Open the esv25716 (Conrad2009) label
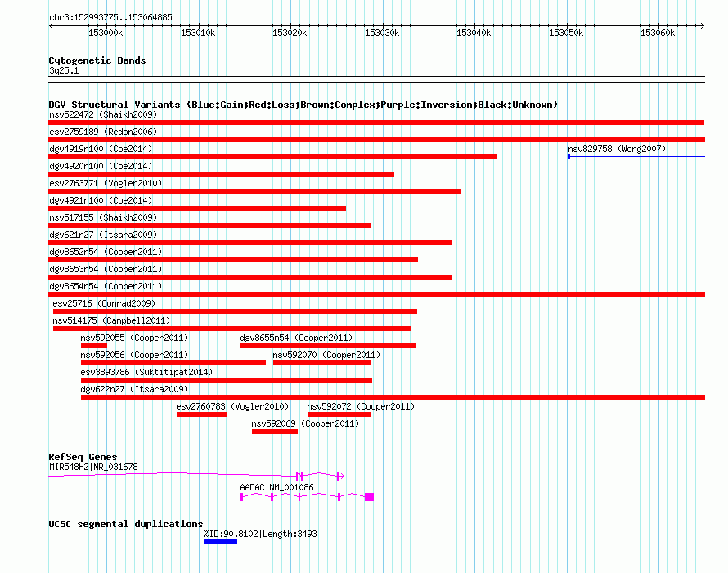Screen dimensions: 728x573 click(x=104, y=303)
